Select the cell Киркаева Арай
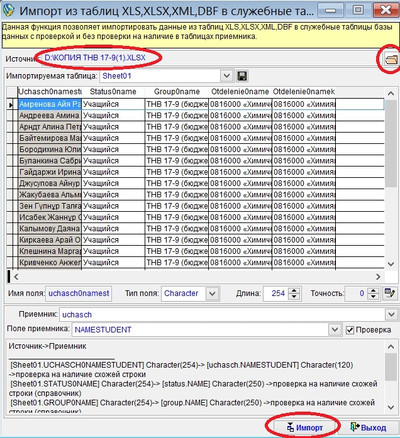 50,240
